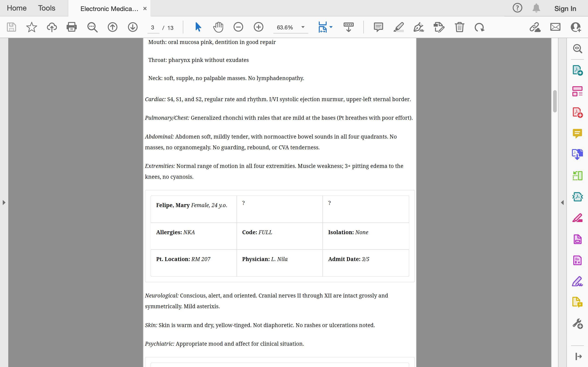Select the text Highlighter tool
Screen dimensions: 588x367
pos(399,27)
